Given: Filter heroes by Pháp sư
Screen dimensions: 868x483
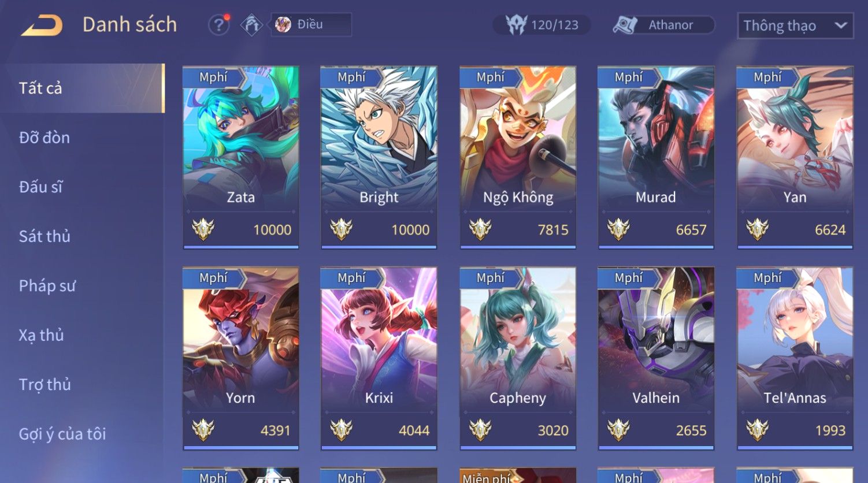Looking at the screenshot, I should (47, 285).
